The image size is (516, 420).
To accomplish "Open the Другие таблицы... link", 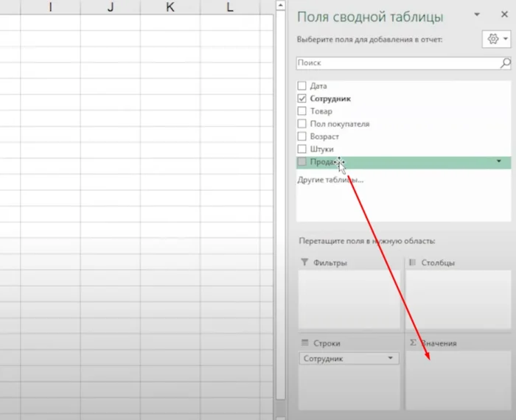I will pos(330,180).
